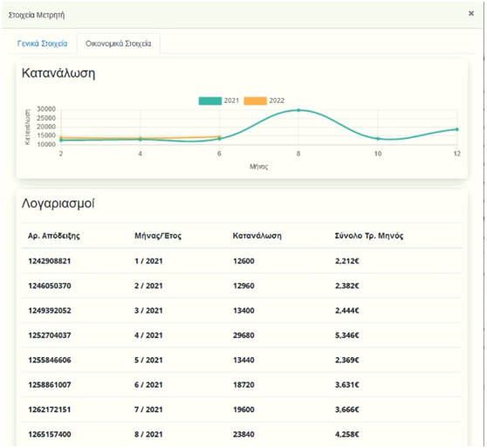Select the Οικονομικά Στοιχεία tab
The height and width of the screenshot is (448, 487).
[119, 44]
